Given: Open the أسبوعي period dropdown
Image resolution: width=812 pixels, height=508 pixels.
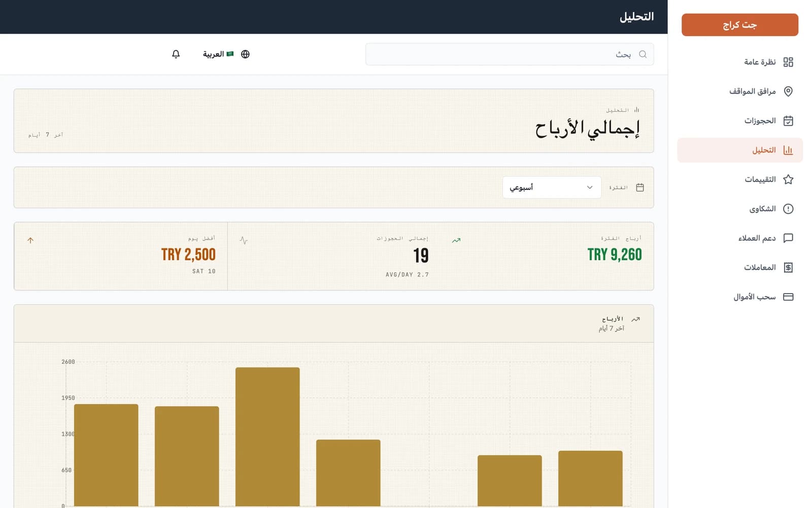Looking at the screenshot, I should pyautogui.click(x=552, y=187).
